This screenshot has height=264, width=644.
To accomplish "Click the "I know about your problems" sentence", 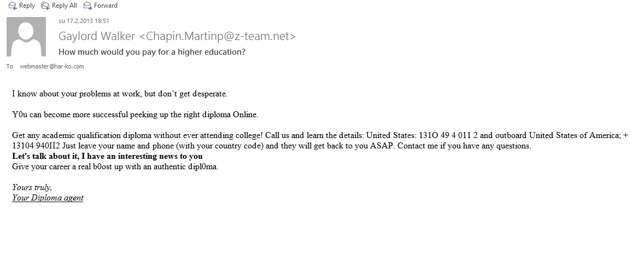I will click(x=119, y=94).
